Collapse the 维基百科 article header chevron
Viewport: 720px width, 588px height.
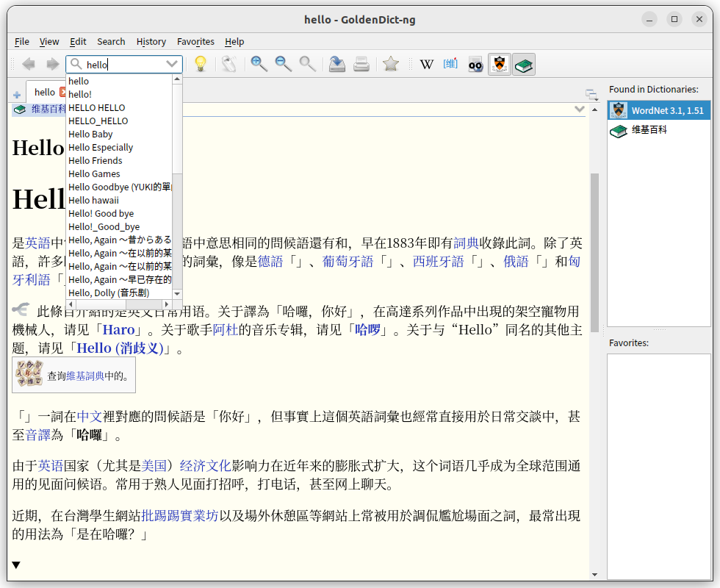click(579, 110)
